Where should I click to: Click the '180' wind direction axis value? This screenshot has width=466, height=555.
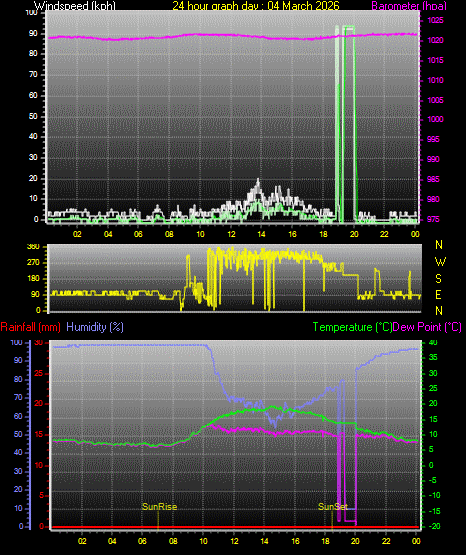tap(33, 279)
